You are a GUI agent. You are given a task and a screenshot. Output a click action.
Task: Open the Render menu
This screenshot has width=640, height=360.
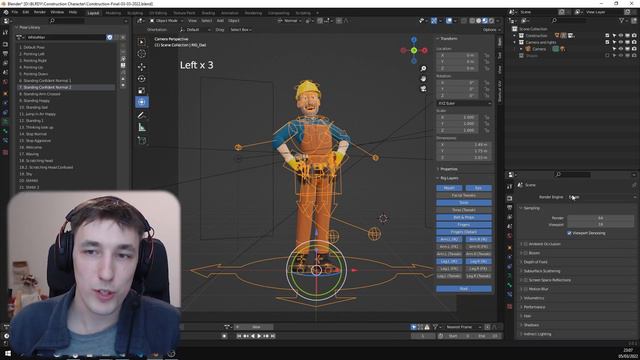click(40, 13)
